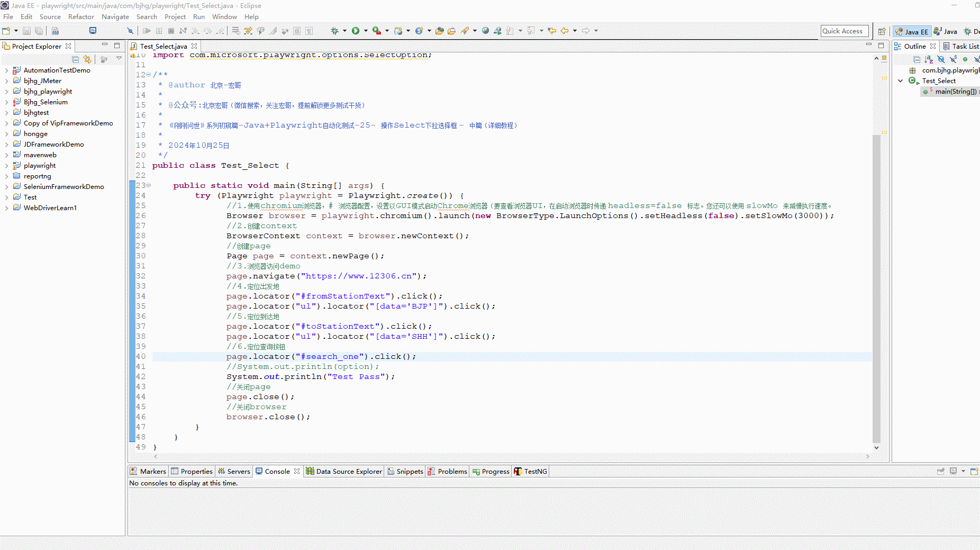
Task: Toggle Link with Editor in Project Explorer
Action: (x=87, y=59)
